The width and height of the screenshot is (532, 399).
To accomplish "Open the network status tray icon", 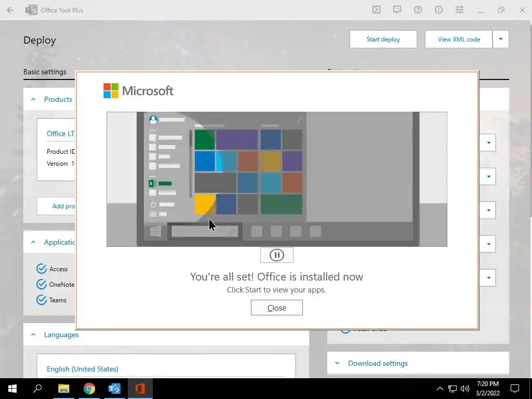I will point(453,389).
